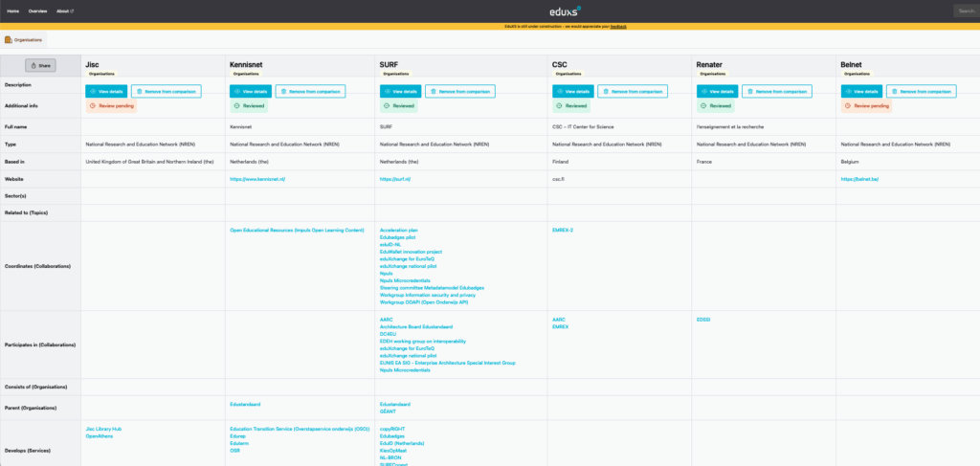The height and width of the screenshot is (466, 980).
Task: Remove Belnet from comparison
Action: tap(922, 91)
